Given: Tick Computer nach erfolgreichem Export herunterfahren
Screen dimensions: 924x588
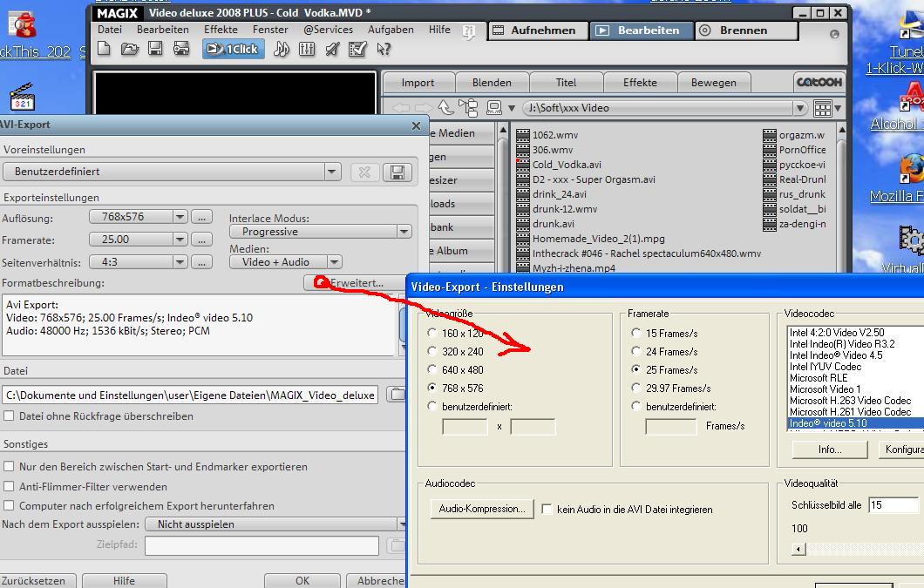Looking at the screenshot, I should coord(9,505).
